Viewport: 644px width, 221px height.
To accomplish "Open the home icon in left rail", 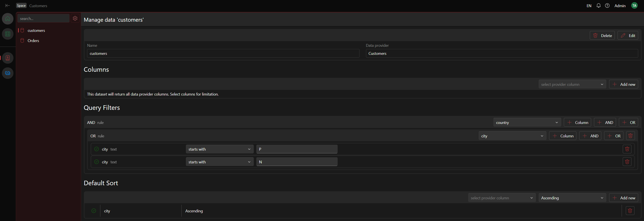I will tap(8, 19).
